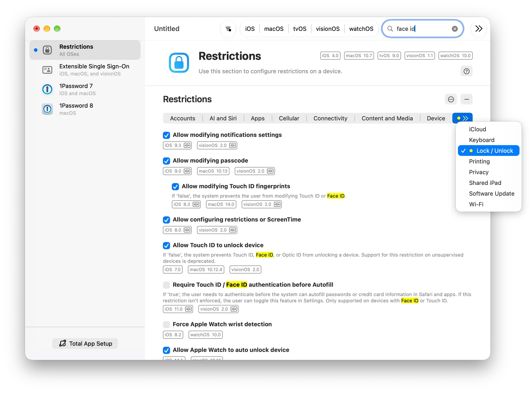Filter by macOS platform in the toolbar

(x=274, y=29)
